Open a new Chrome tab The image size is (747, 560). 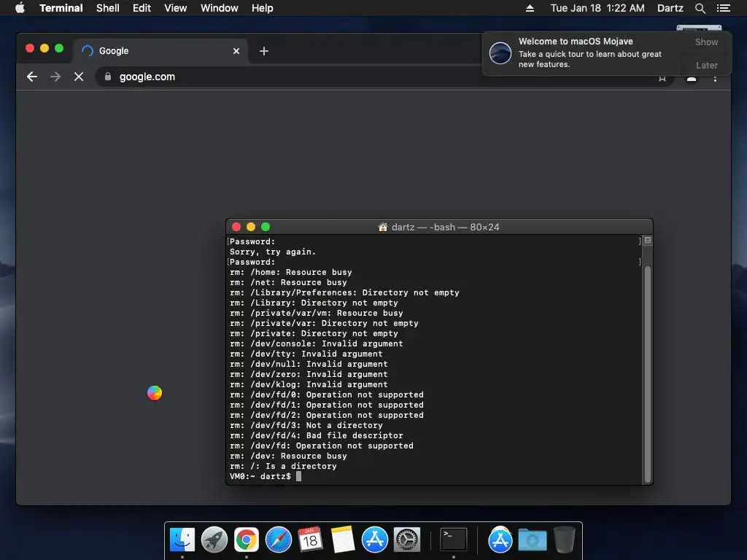pyautogui.click(x=264, y=51)
